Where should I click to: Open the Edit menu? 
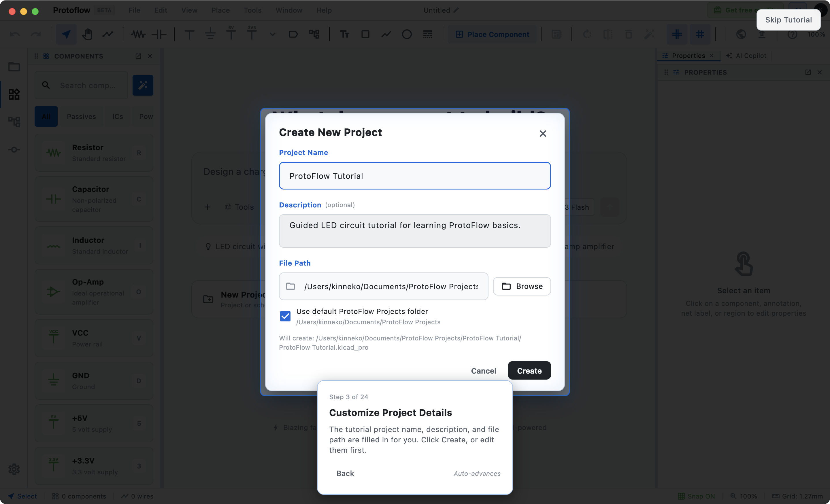tap(161, 10)
